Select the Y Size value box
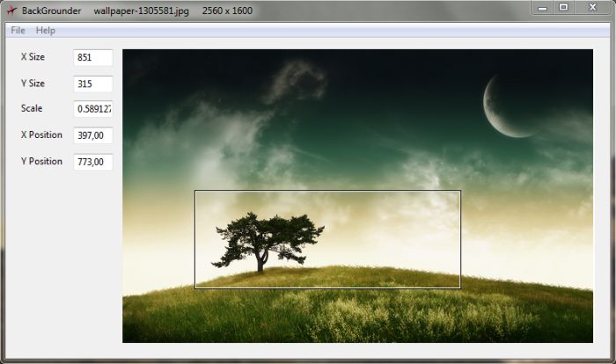This screenshot has height=364, width=616. pos(92,84)
